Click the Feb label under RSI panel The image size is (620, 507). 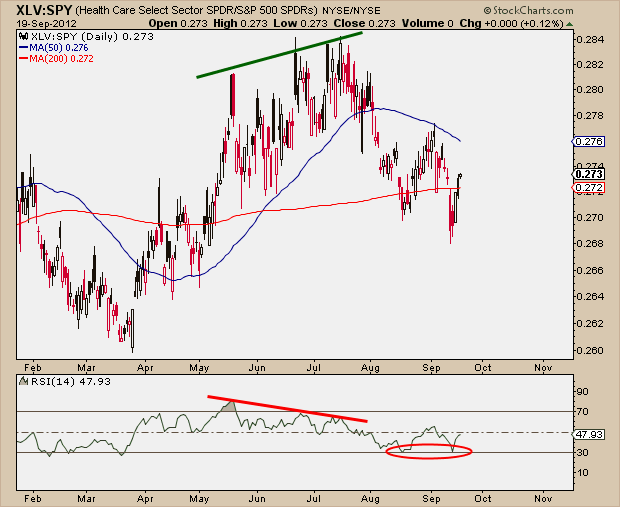coord(33,499)
